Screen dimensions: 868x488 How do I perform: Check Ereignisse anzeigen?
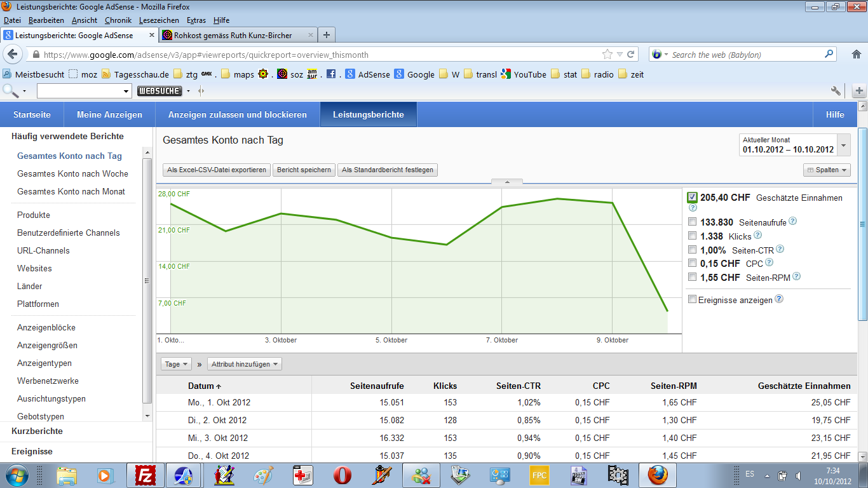click(x=692, y=299)
